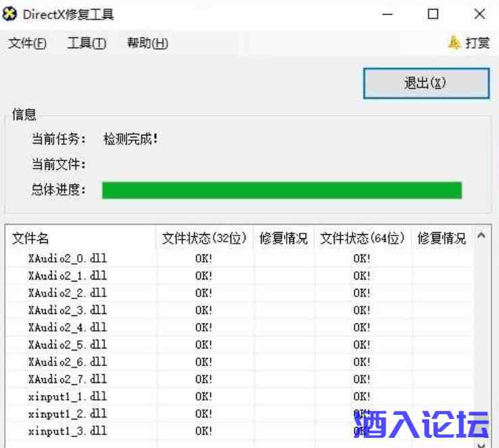Click the 当前文件: label
The height and width of the screenshot is (448, 499).
(59, 164)
